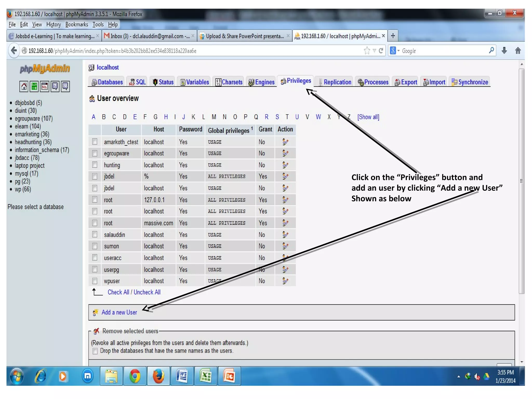Screen dimensions: 532x399
Task: Switch to the Databases tab
Action: pos(107,82)
